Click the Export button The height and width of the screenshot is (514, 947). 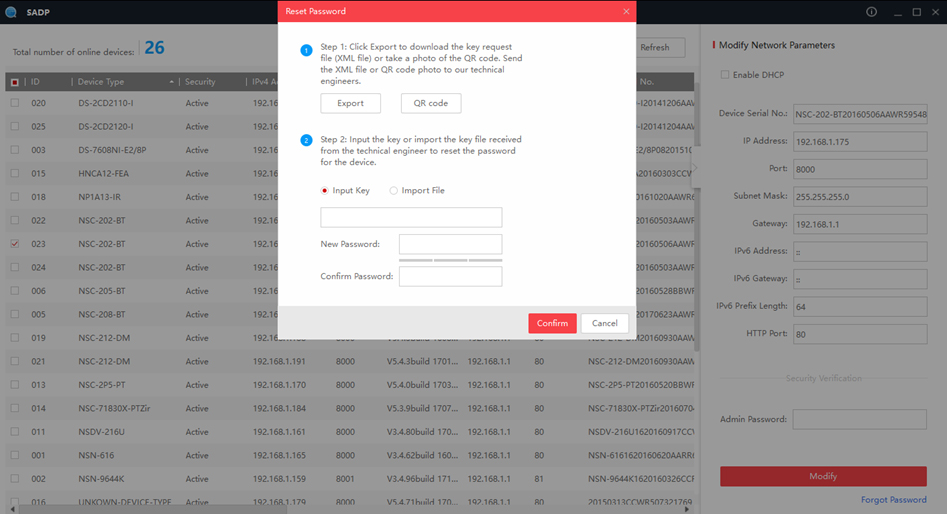(350, 103)
